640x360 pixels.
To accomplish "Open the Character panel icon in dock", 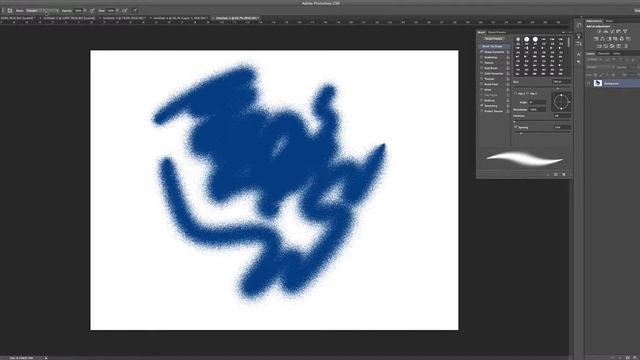I will (x=579, y=54).
